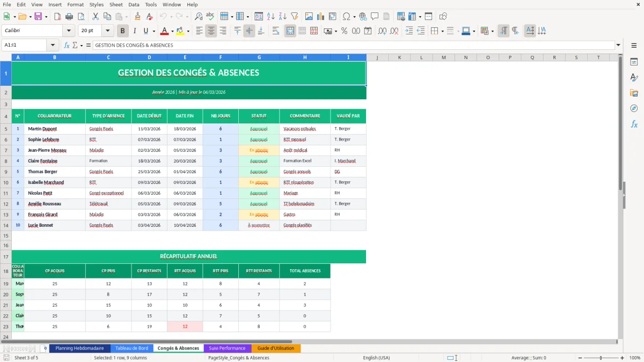Run the Spelling check icon
The width and height of the screenshot is (644, 362).
click(210, 17)
